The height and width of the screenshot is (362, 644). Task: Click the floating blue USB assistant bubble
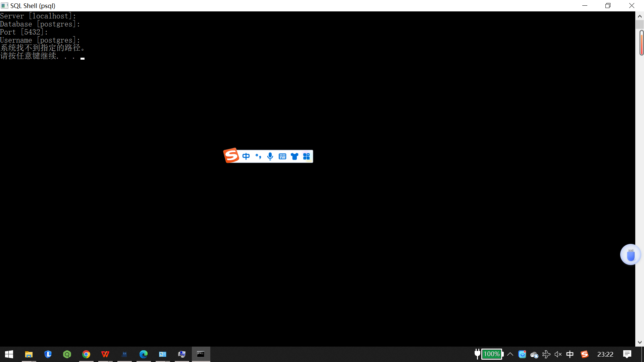[631, 255]
